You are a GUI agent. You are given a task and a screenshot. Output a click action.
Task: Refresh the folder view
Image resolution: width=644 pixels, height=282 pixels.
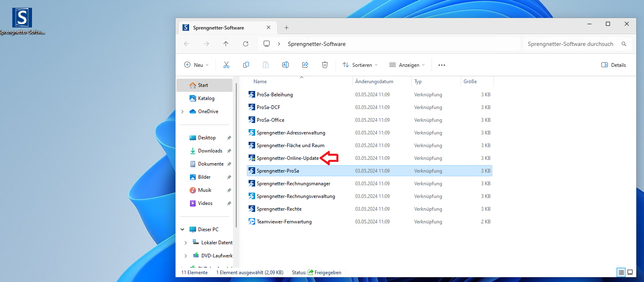click(x=246, y=44)
